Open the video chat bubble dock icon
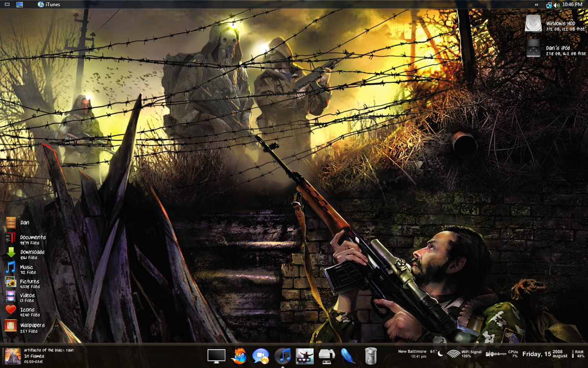This screenshot has height=368, width=588. (x=261, y=356)
